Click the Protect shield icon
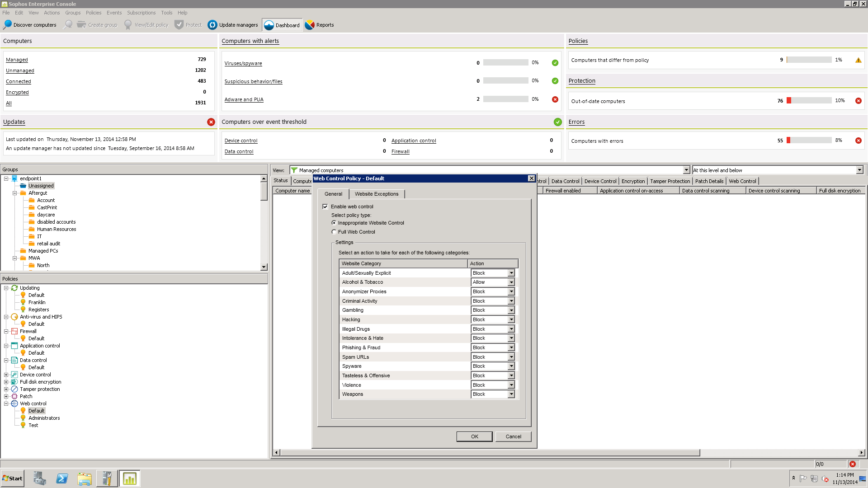Image resolution: width=868 pixels, height=488 pixels. [x=179, y=25]
